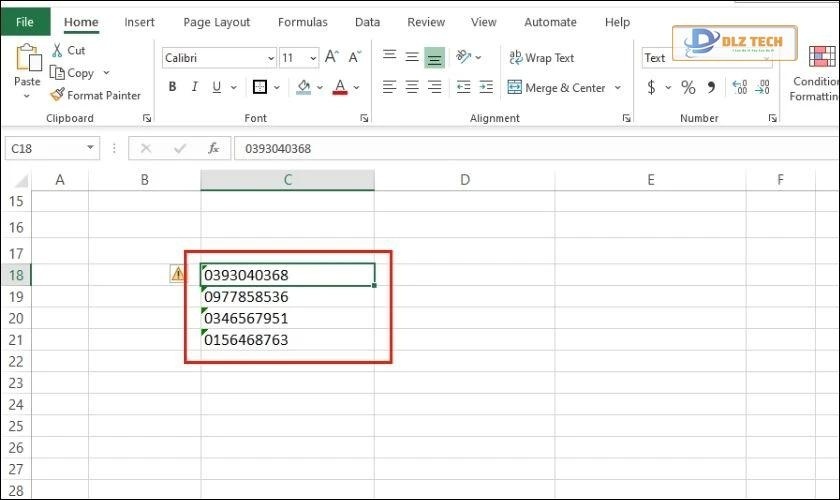This screenshot has height=500, width=840.
Task: Switch to the Formulas tab
Action: tap(302, 22)
